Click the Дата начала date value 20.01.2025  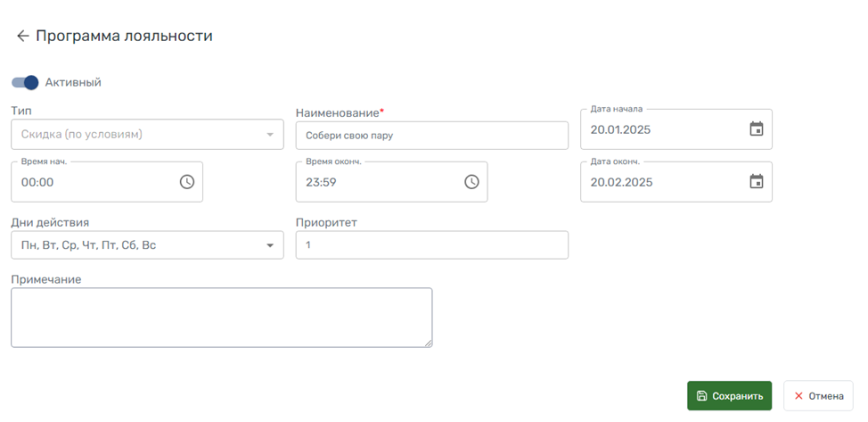620,129
